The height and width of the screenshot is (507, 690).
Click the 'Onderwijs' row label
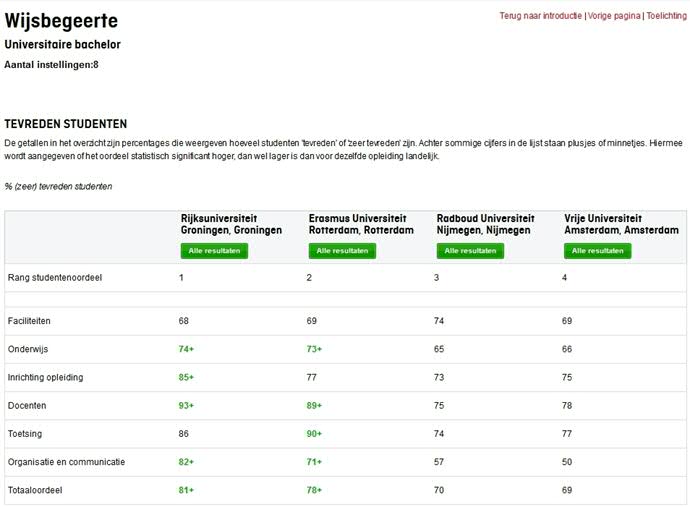click(28, 349)
